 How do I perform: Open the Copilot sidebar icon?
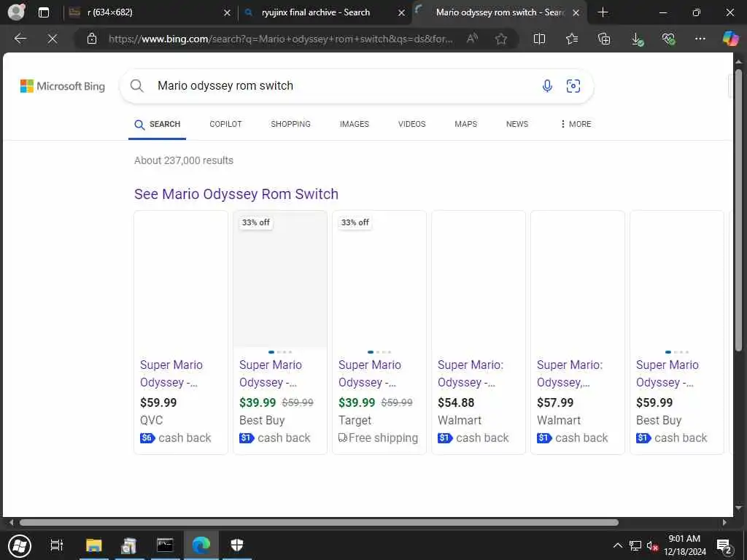[730, 39]
